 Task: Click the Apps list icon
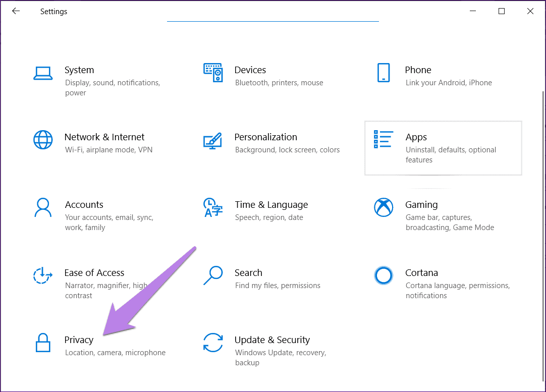click(384, 139)
